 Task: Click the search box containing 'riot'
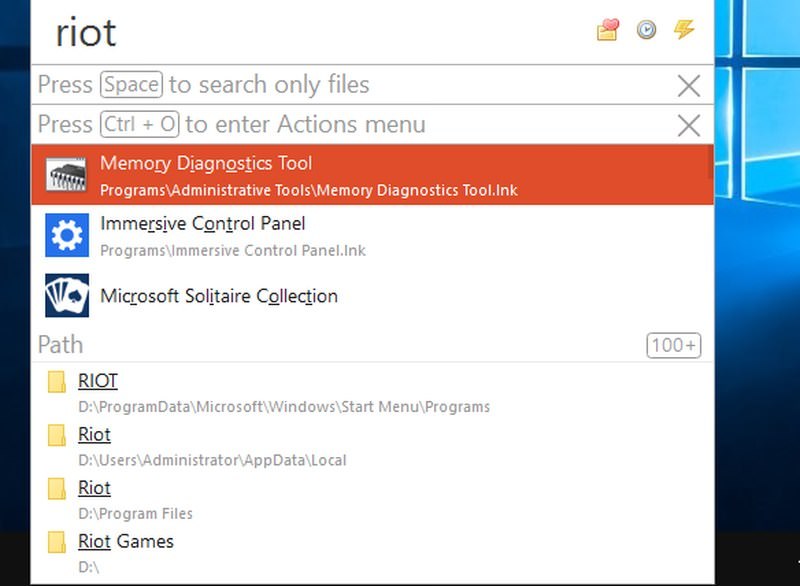(x=300, y=32)
